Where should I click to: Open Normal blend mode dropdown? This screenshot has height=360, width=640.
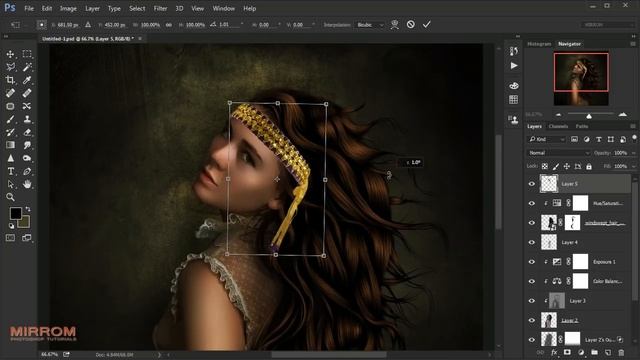pos(558,153)
